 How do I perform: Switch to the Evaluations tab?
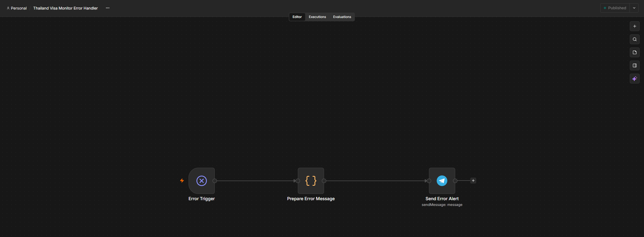[x=342, y=17]
